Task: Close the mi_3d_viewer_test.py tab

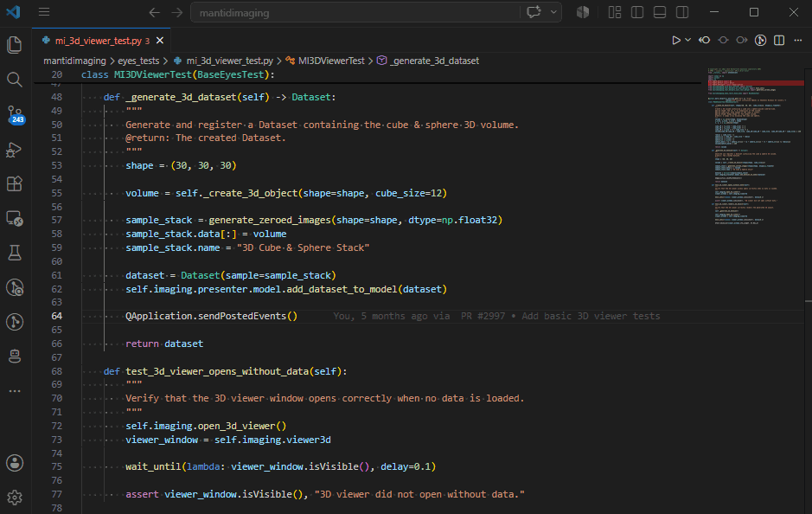Action: click(x=160, y=41)
